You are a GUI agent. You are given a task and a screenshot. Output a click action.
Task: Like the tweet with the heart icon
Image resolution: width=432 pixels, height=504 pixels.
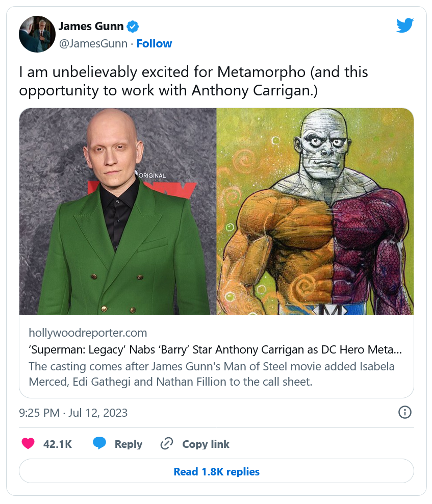[x=28, y=443]
